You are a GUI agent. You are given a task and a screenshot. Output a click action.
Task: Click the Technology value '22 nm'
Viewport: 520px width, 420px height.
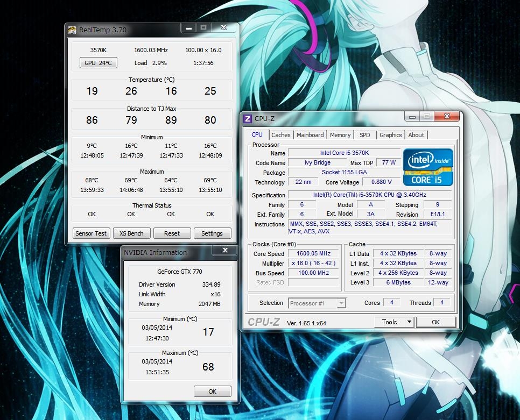(303, 182)
